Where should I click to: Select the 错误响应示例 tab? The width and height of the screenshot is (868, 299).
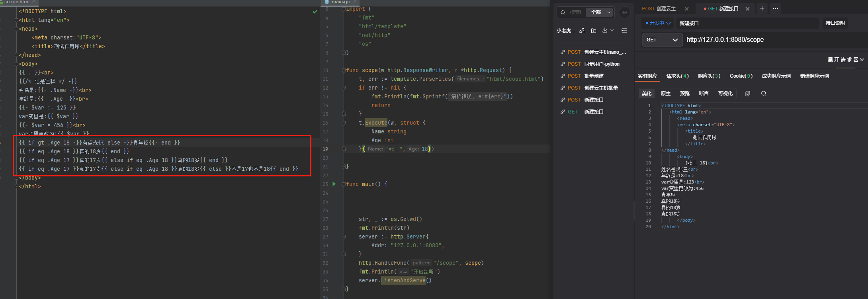coord(814,76)
